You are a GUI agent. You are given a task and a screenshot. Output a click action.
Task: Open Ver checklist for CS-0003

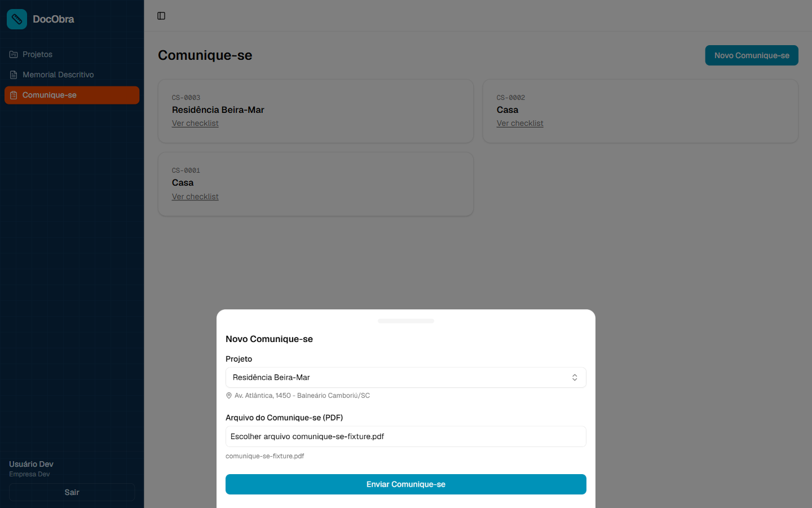click(195, 123)
